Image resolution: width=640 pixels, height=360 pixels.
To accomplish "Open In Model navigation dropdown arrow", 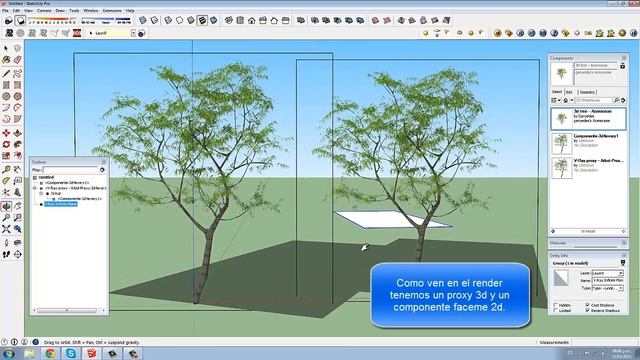I will [x=572, y=100].
